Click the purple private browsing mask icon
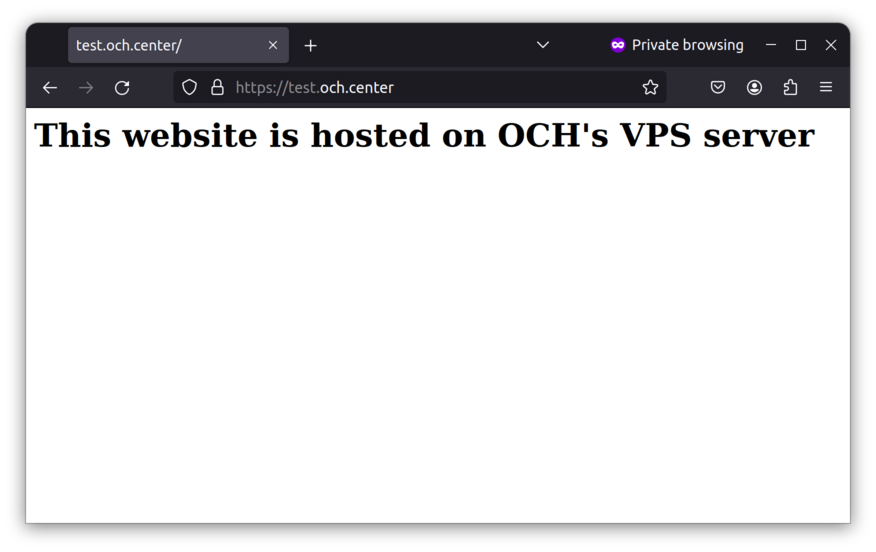The width and height of the screenshot is (876, 552). 618,45
